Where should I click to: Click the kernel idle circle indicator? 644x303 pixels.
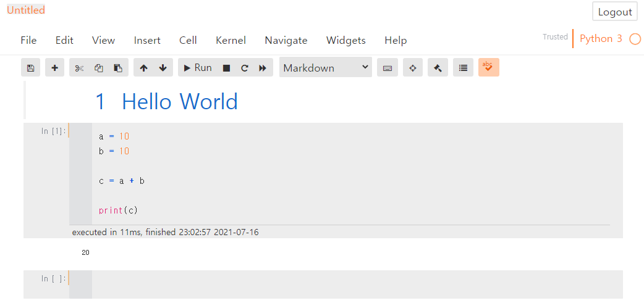tap(635, 39)
